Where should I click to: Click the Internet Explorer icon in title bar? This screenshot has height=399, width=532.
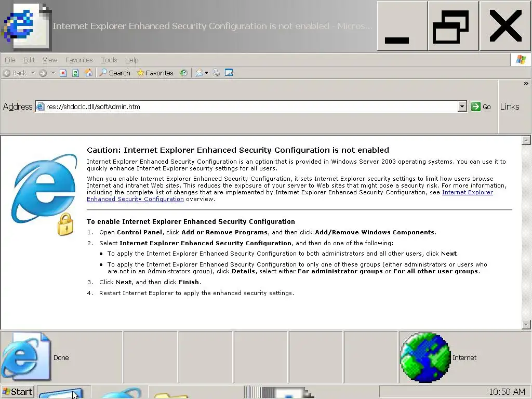click(x=26, y=26)
